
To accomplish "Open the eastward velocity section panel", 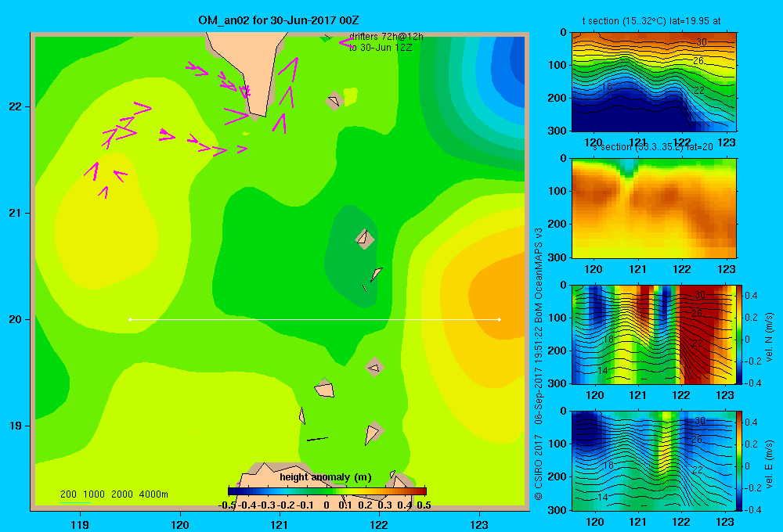I will point(654,461).
